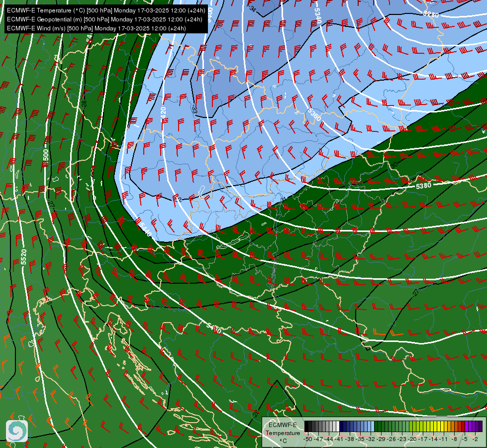Click the -44 value on the legend scale
The image size is (487, 448).
coord(329,439)
